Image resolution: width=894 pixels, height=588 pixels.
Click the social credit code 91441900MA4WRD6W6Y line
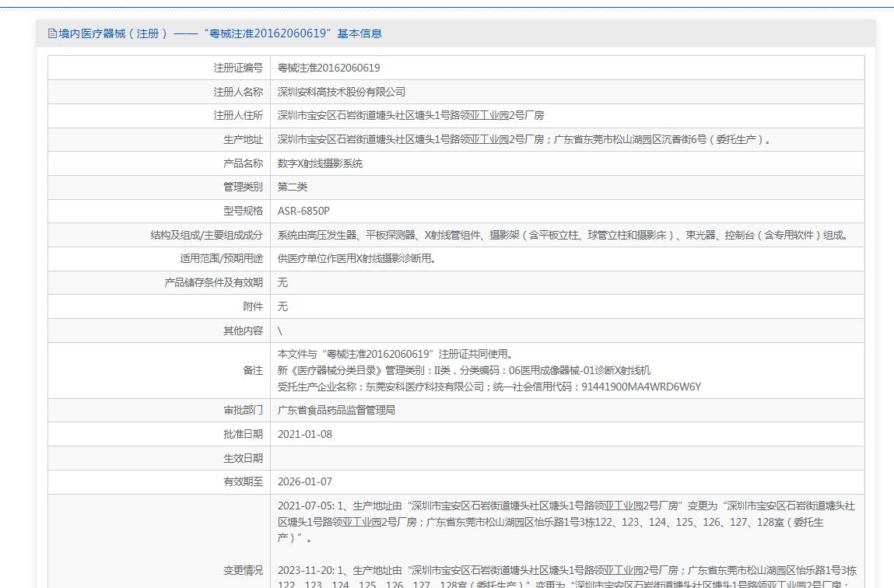pos(489,387)
